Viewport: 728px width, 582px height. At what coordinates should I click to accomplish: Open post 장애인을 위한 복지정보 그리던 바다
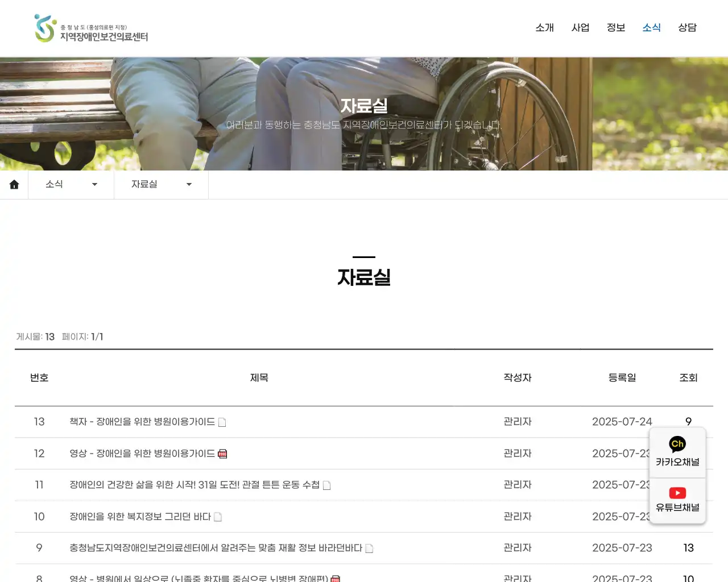[140, 517]
